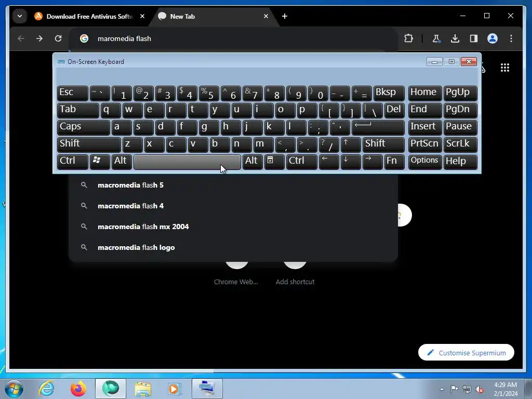
Task: Open a new browser tab
Action: [285, 16]
